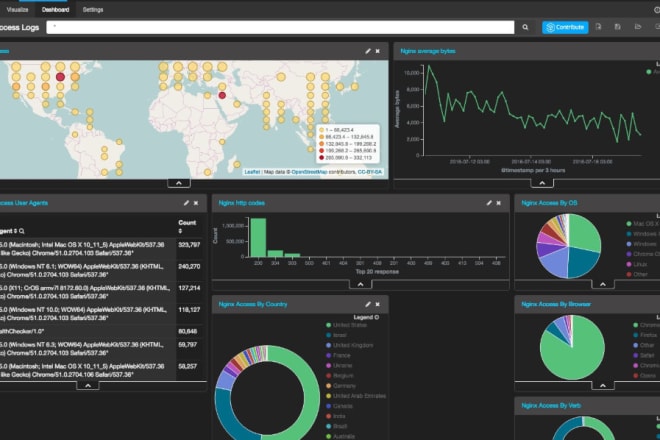Click the Israel legend color dot
The width and height of the screenshot is (660, 440).
[x=328, y=335]
